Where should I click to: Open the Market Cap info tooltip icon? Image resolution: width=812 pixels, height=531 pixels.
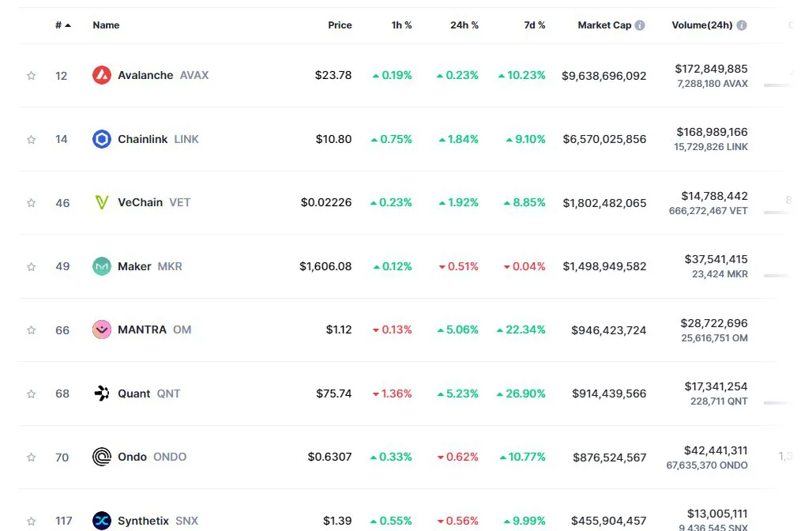point(638,24)
